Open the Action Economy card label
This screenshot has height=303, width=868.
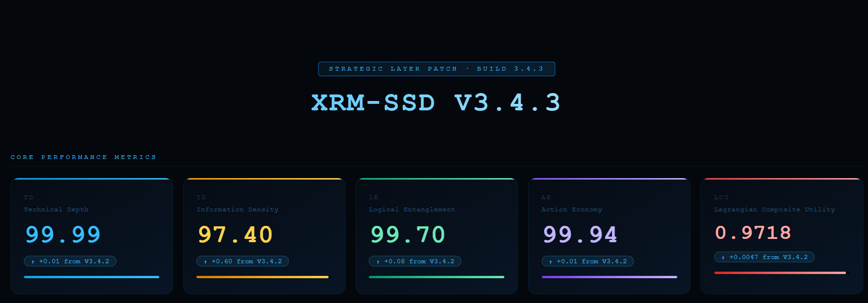pyautogui.click(x=571, y=209)
